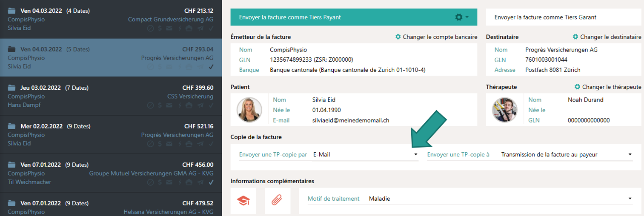Click dollar icon in Compact Grundversicherung row
644x216 pixels.
pos(160,28)
